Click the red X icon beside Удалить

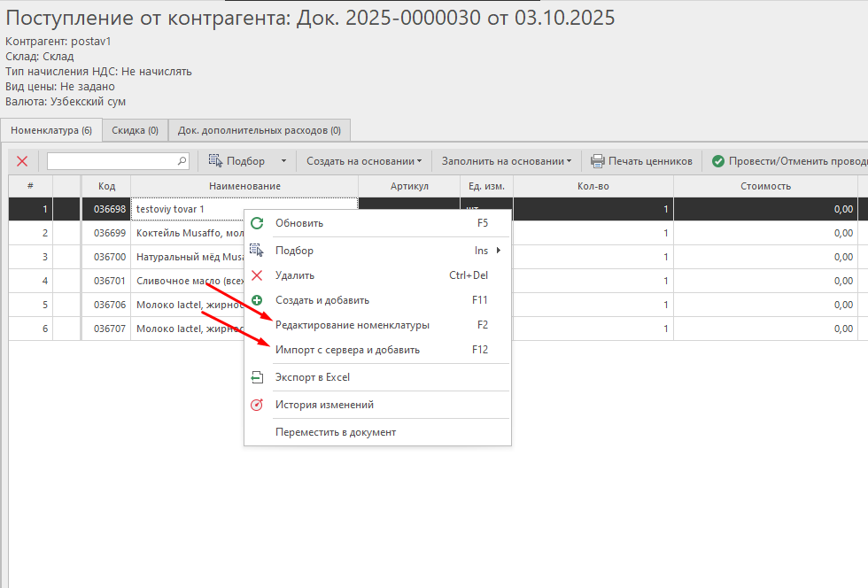[x=257, y=275]
